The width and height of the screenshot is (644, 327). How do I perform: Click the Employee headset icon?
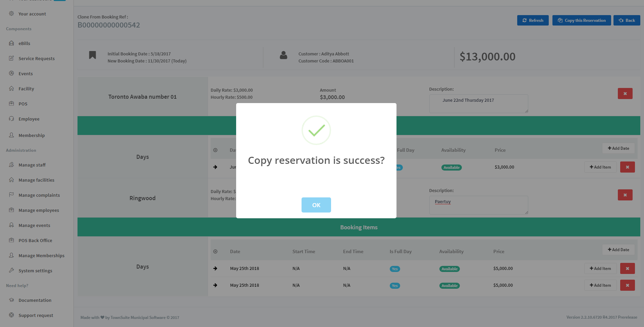tap(11, 119)
